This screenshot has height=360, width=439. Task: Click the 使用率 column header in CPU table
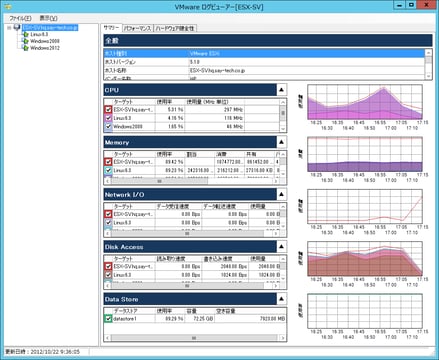(x=170, y=102)
